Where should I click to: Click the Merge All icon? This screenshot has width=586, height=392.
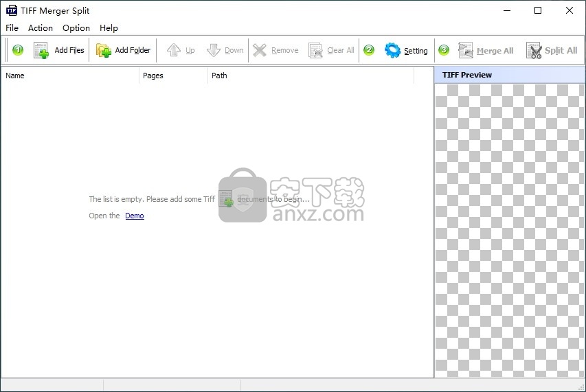[466, 50]
